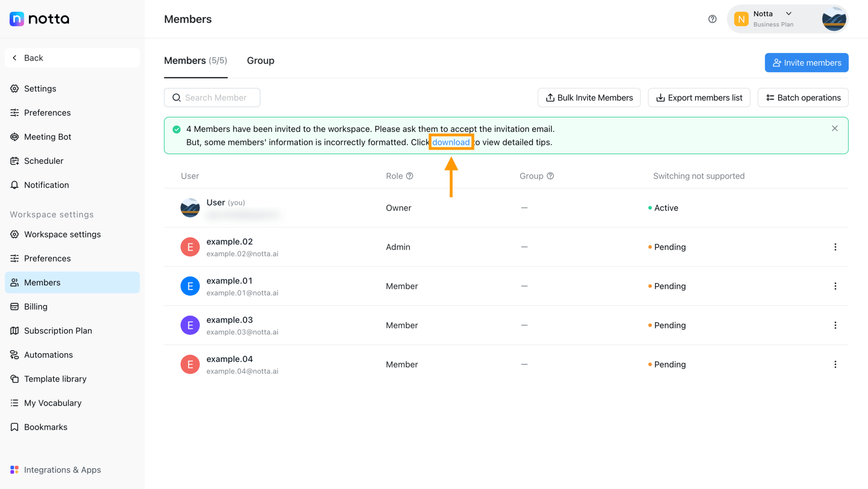The width and height of the screenshot is (868, 489).
Task: Open the options menu for example.04 row
Action: [836, 364]
